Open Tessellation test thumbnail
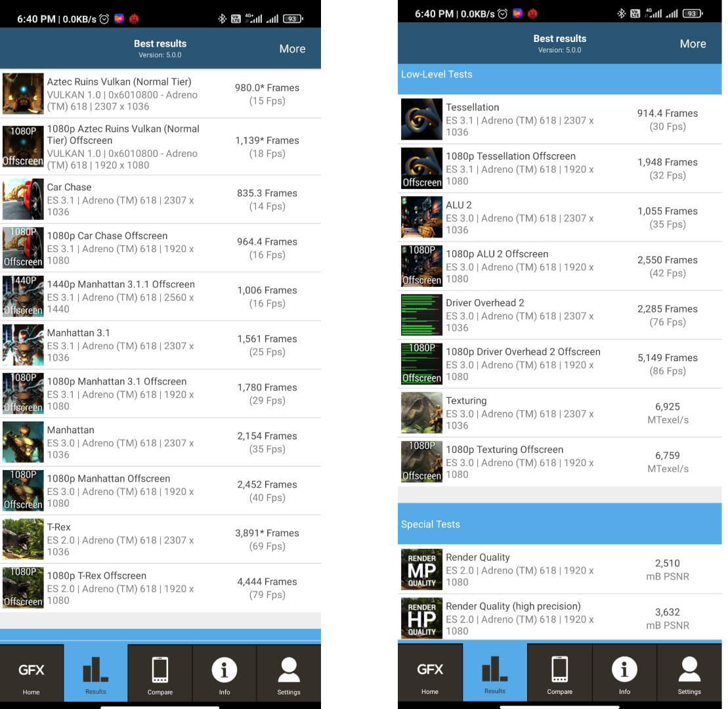The image size is (728, 709). [x=421, y=119]
